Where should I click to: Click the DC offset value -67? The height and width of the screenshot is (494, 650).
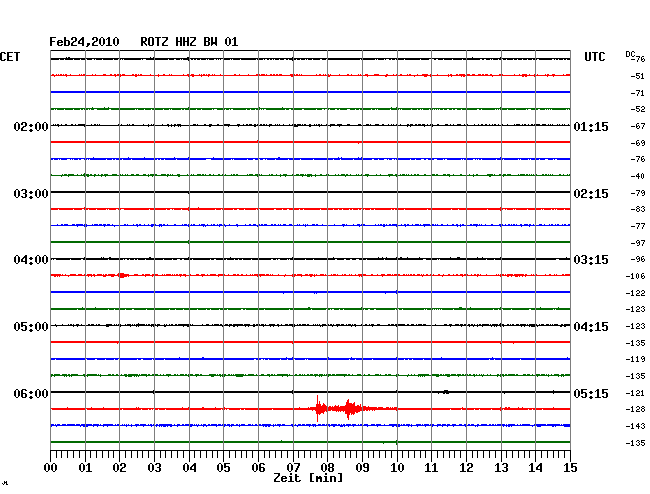click(x=638, y=126)
